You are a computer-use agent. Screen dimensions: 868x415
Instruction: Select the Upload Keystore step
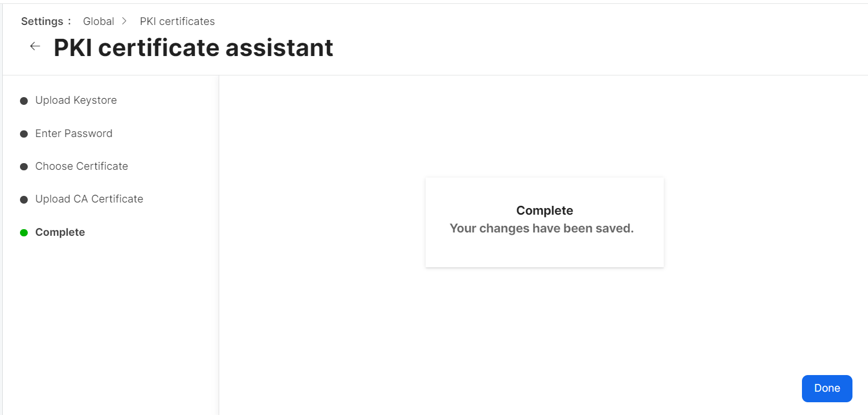(x=76, y=100)
